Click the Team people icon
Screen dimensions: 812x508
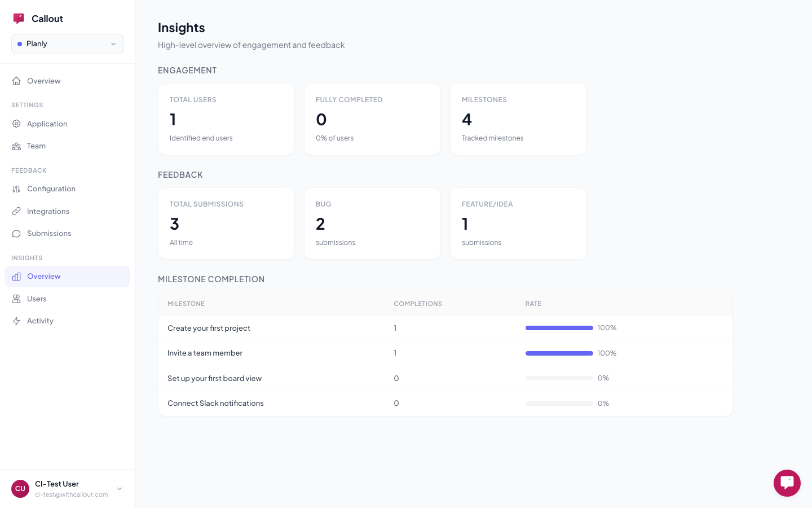click(x=16, y=146)
